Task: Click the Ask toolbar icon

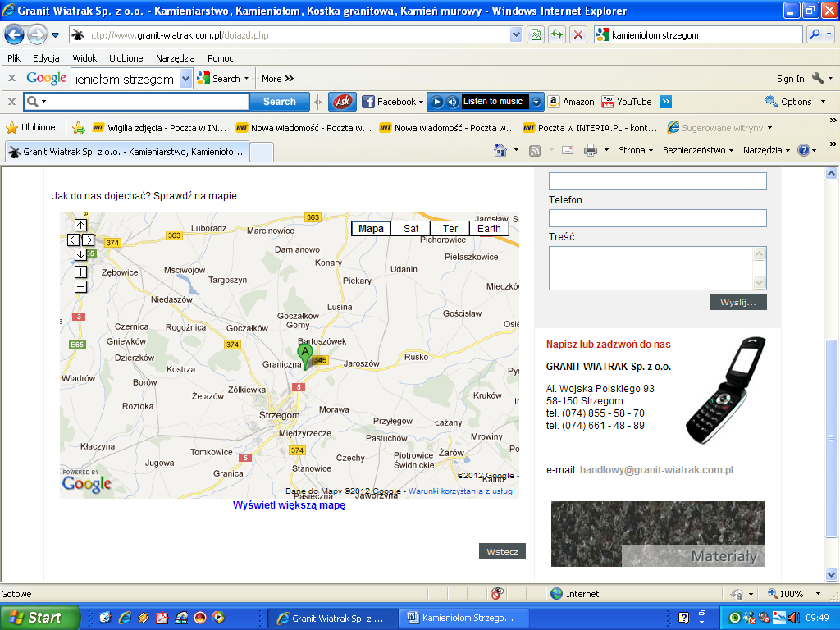Action: pos(342,102)
